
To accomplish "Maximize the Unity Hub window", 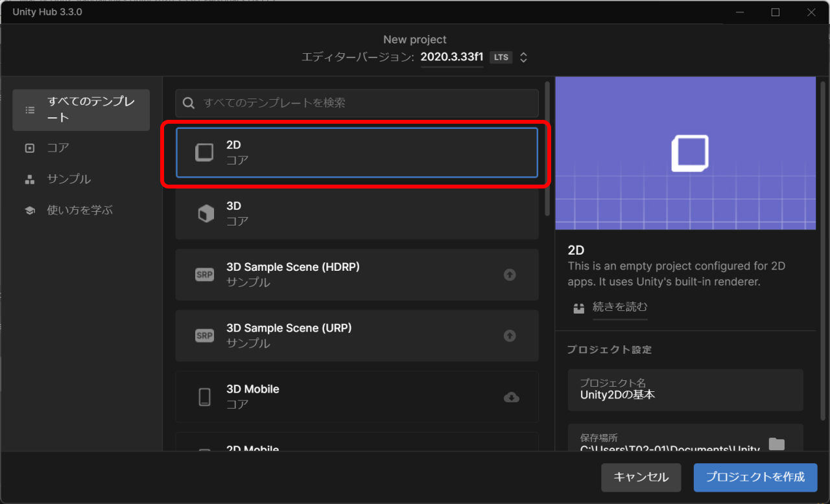I will coord(776,12).
